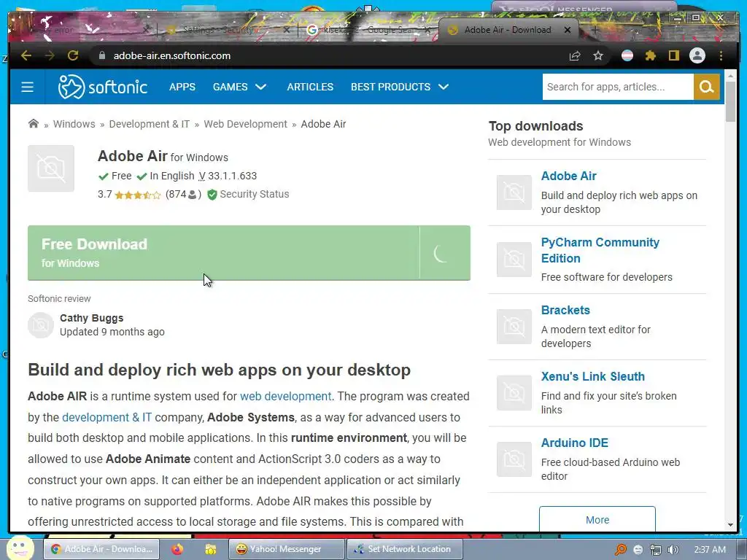The height and width of the screenshot is (560, 747).
Task: Click the Softonic logo
Action: (102, 87)
